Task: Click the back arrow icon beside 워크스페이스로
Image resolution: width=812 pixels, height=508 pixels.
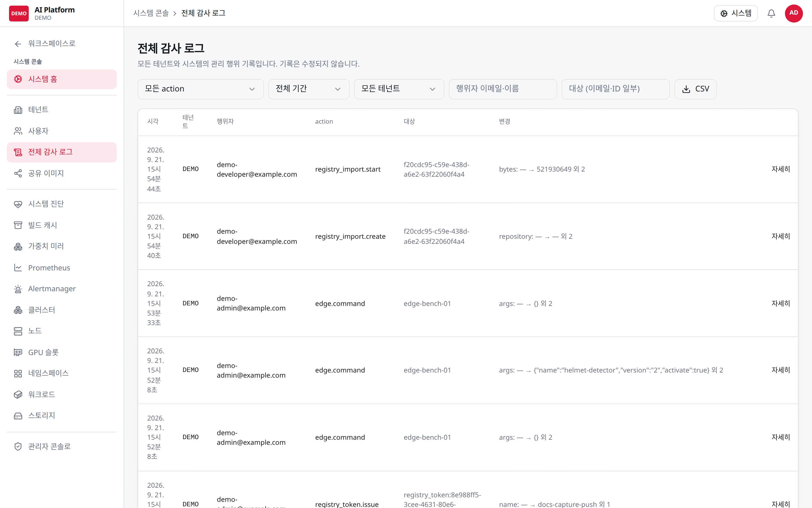Action: [18, 44]
